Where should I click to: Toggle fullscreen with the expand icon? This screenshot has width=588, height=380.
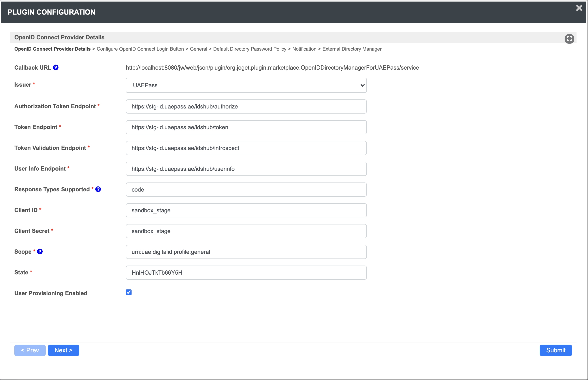569,39
